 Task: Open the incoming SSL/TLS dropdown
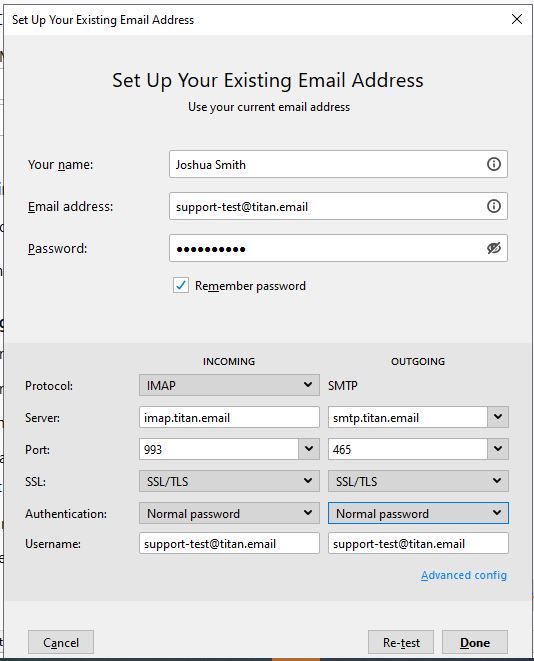(x=229, y=481)
